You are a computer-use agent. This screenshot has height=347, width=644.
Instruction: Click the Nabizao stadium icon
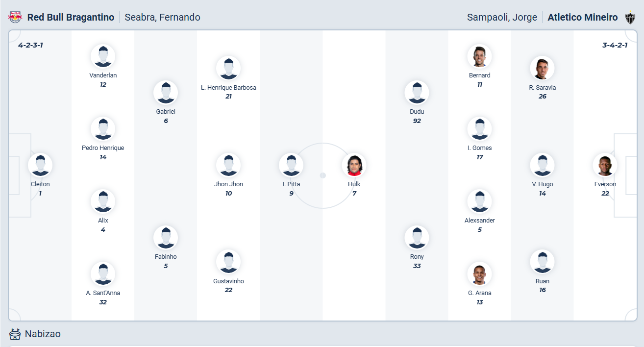[x=15, y=334]
